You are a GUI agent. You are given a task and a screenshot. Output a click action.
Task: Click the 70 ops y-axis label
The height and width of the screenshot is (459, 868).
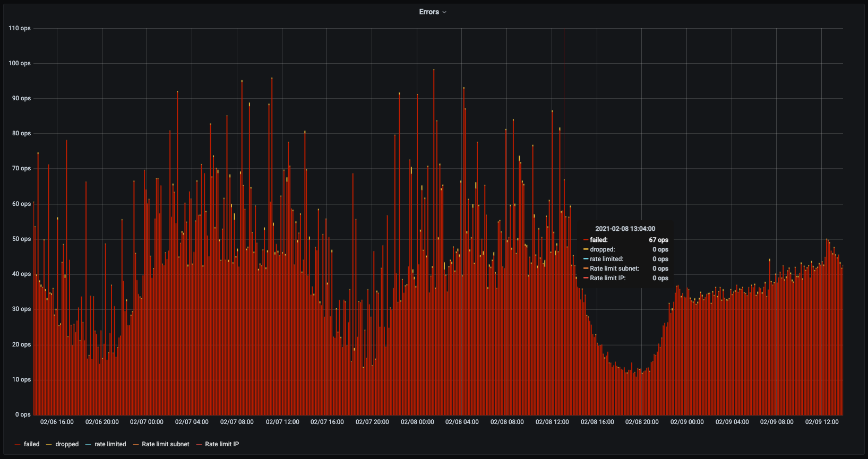[x=21, y=168]
